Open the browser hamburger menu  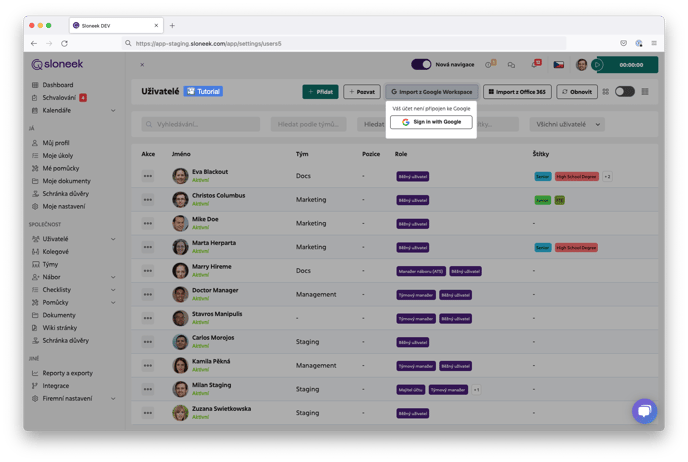(x=654, y=43)
